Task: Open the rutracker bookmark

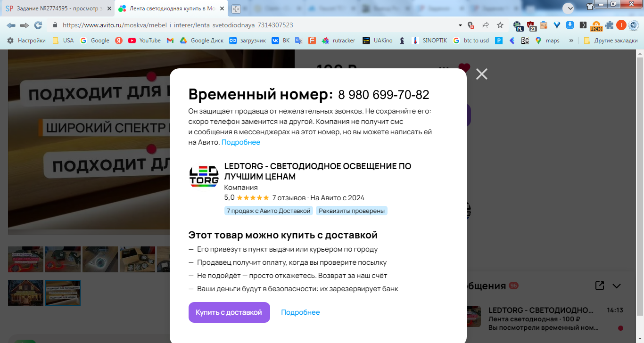Action: (339, 41)
